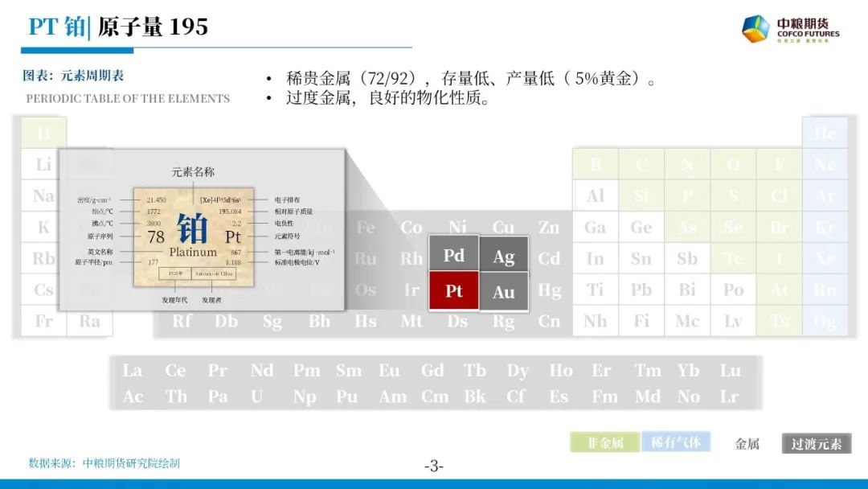The height and width of the screenshot is (489, 868).
Task: Click the Cu element cell
Action: [503, 227]
